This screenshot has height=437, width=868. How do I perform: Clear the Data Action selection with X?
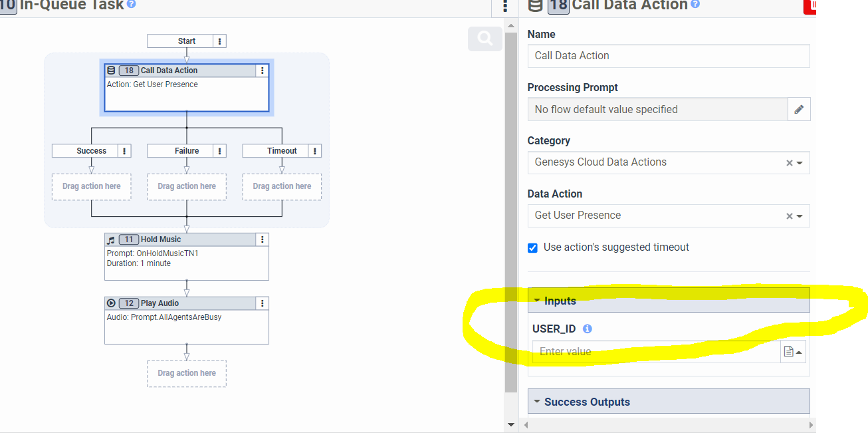[789, 216]
